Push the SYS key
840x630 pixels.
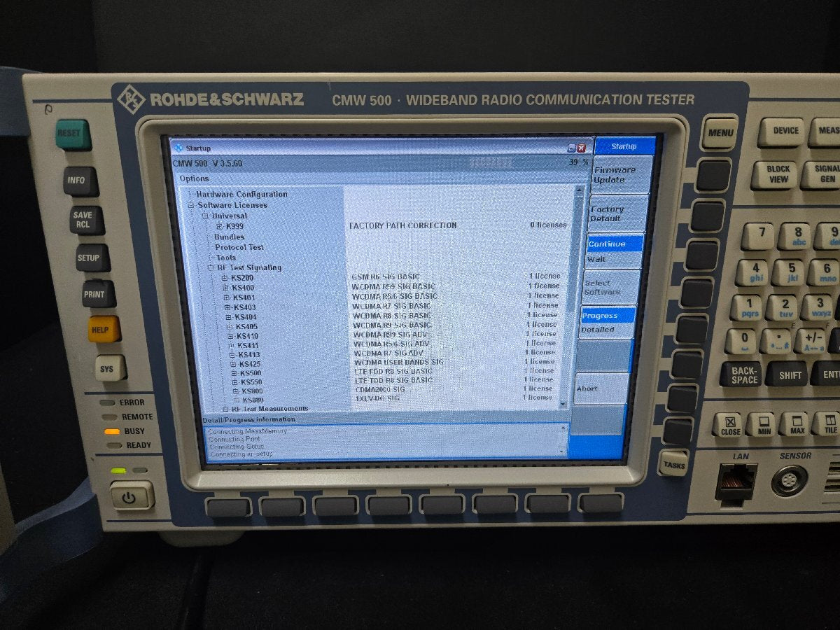(109, 367)
